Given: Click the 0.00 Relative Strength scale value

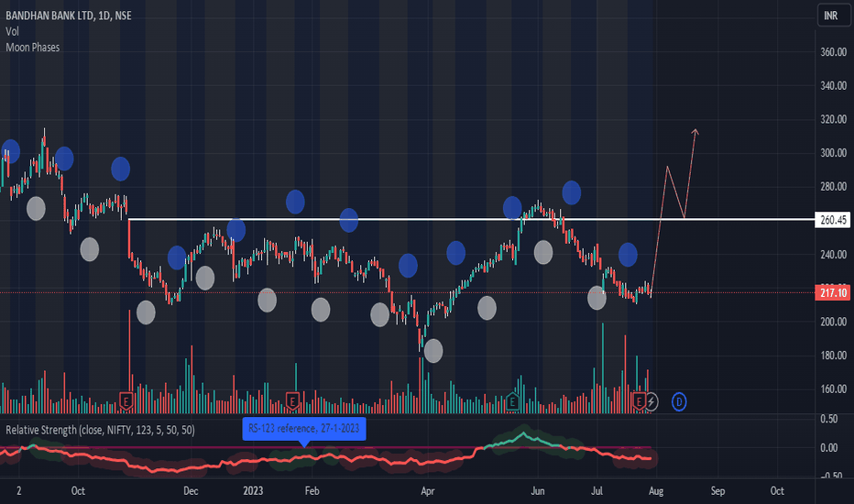Looking at the screenshot, I should (829, 448).
